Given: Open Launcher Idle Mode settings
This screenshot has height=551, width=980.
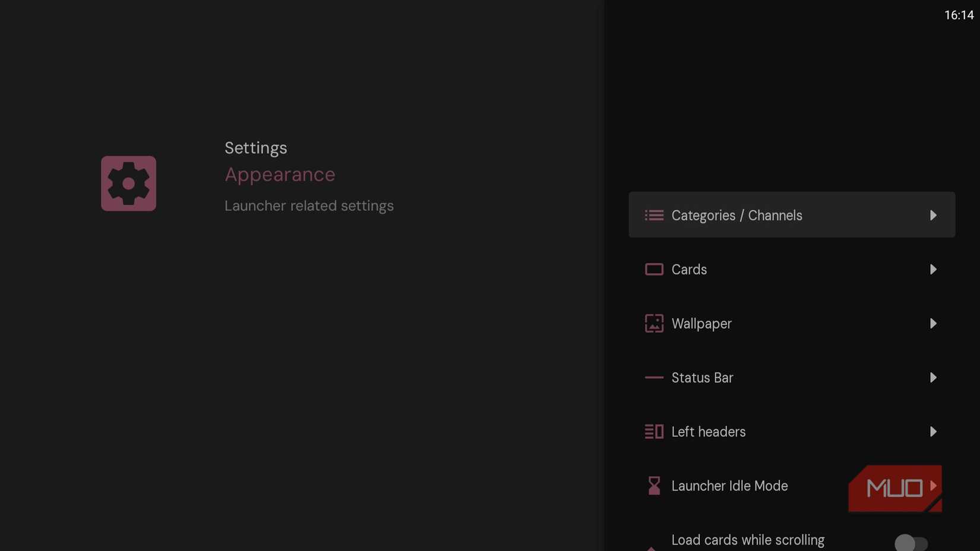Looking at the screenshot, I should (729, 486).
